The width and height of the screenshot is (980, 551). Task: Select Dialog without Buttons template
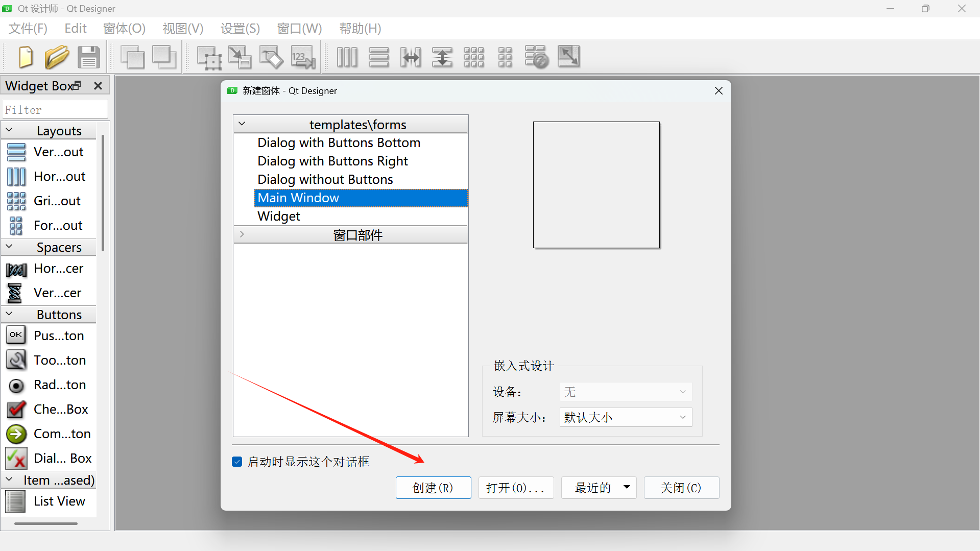(361, 179)
